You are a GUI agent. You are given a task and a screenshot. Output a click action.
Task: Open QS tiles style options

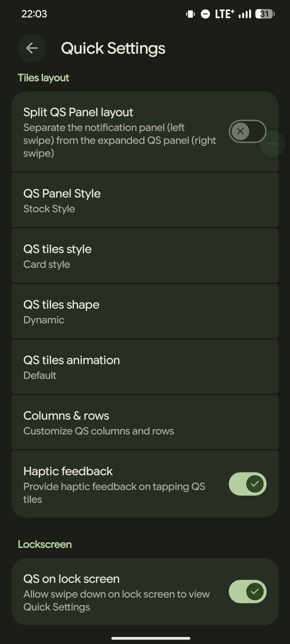pyautogui.click(x=145, y=256)
